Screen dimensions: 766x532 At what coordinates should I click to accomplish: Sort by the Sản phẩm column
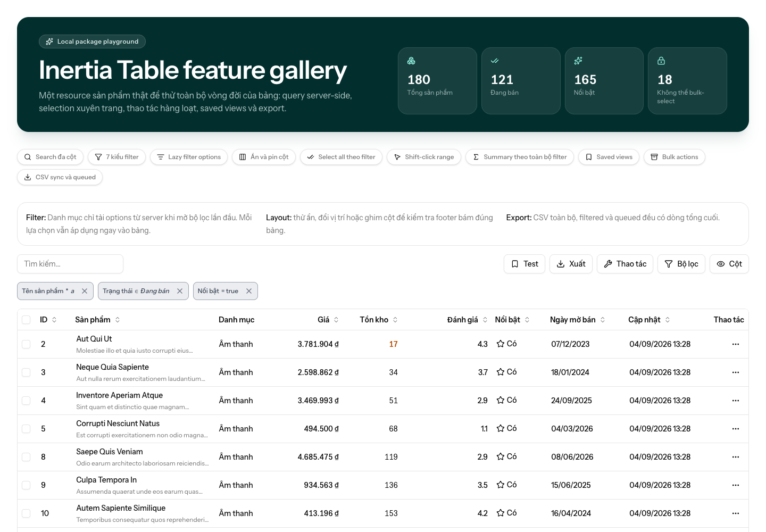[x=98, y=320]
